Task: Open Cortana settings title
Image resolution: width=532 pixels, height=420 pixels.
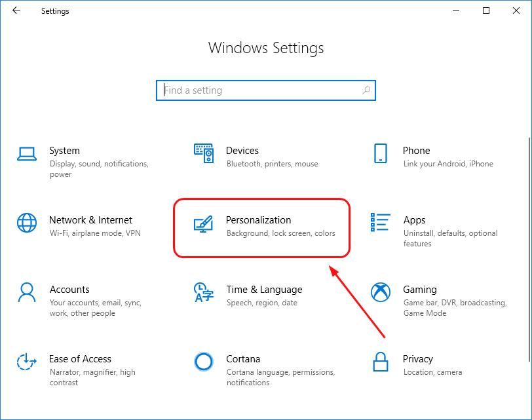Action: pyautogui.click(x=243, y=358)
